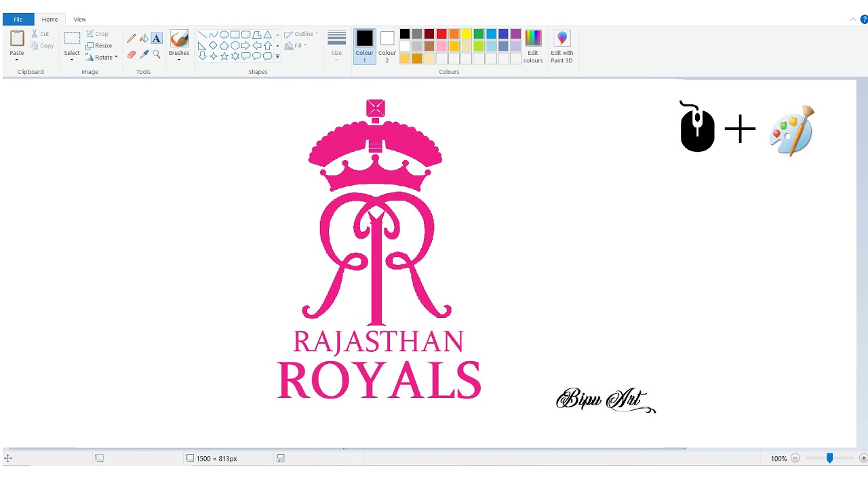Pick the green colour swatch
The image size is (868, 488).
479,34
